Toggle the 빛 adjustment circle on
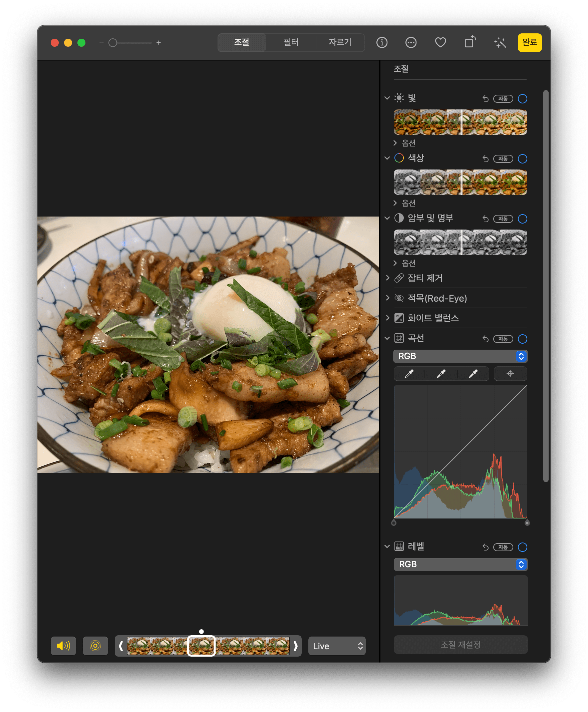This screenshot has width=588, height=712. 522,99
